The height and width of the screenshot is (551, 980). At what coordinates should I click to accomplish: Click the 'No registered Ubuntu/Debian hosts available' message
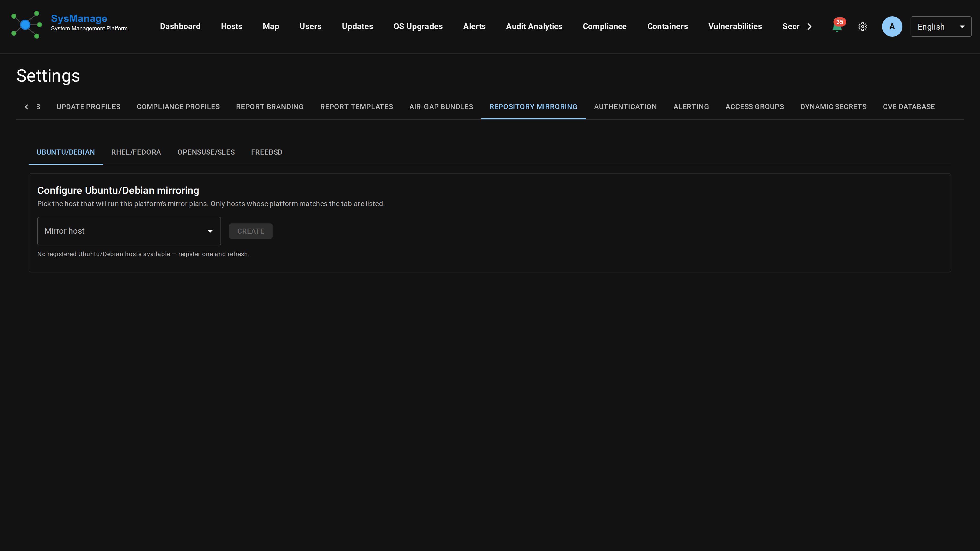pos(143,254)
